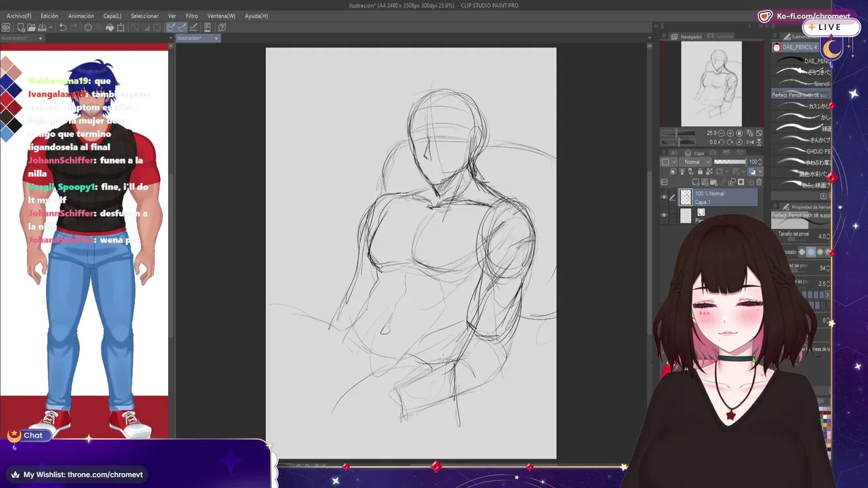
Task: Open the Capa layer panel tab
Action: pos(694,153)
